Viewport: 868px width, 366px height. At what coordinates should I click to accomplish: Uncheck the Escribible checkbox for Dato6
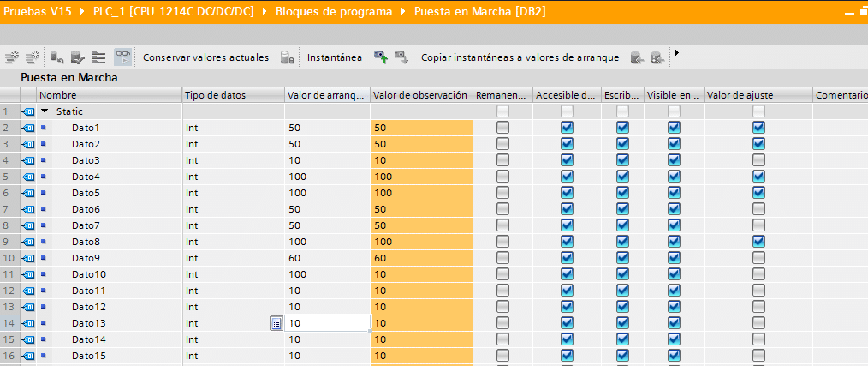[x=622, y=209]
